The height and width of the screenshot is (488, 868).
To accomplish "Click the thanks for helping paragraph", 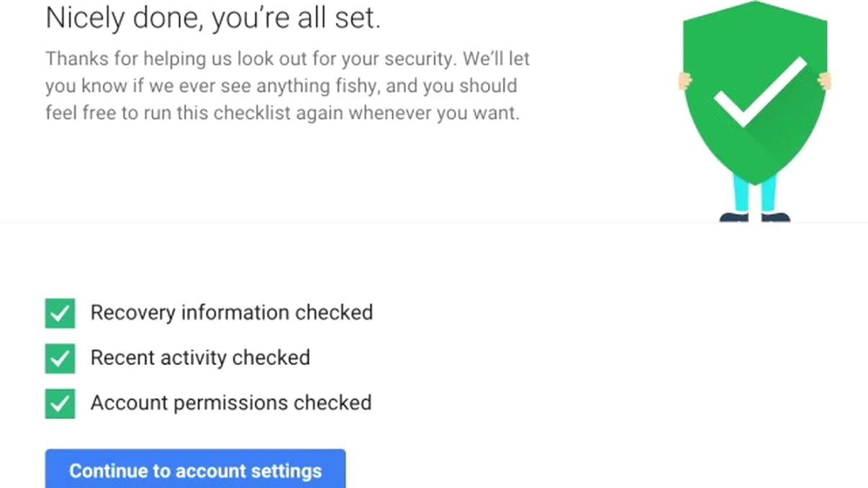I will 287,85.
